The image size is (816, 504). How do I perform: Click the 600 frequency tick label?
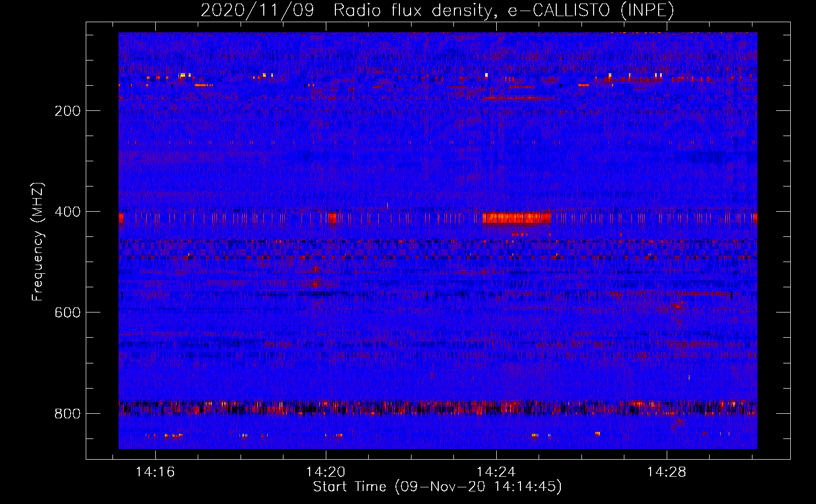pos(68,312)
